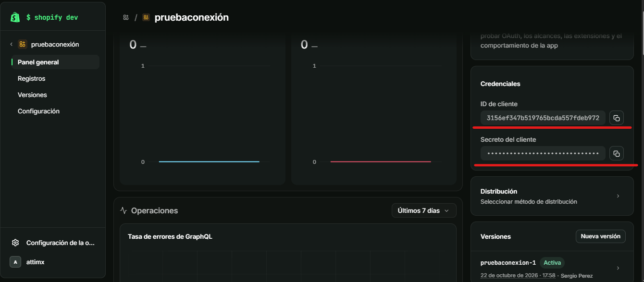Click the settings gear icon in sidebar

[15, 243]
